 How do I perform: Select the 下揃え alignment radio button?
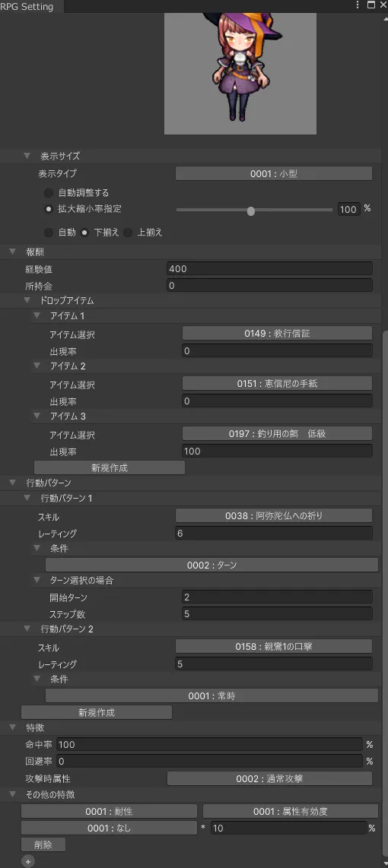click(x=84, y=233)
